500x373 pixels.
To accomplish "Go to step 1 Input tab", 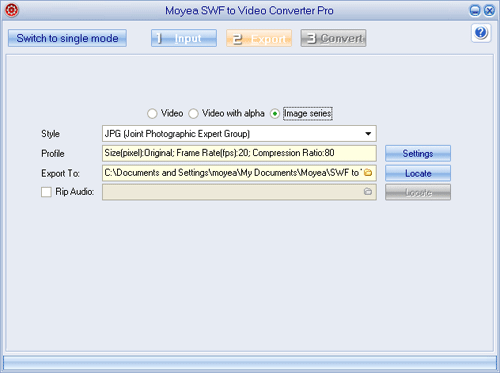I will 184,38.
